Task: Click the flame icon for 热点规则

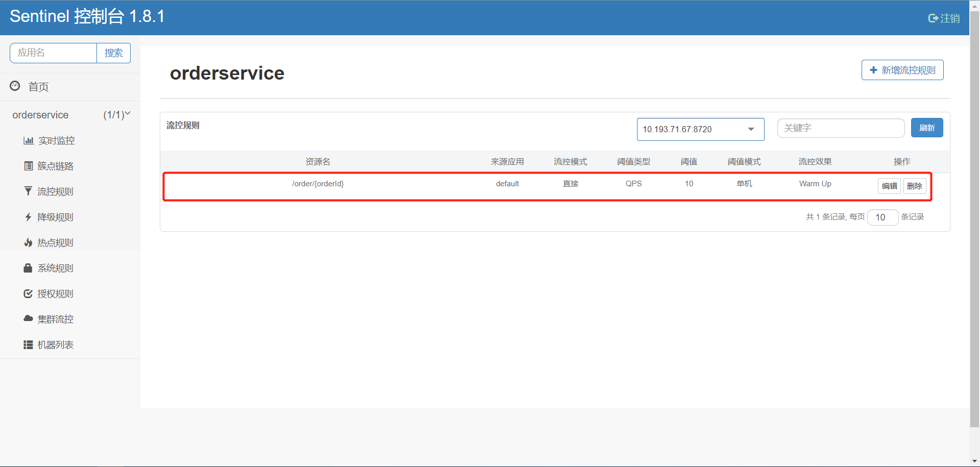Action: click(x=28, y=242)
